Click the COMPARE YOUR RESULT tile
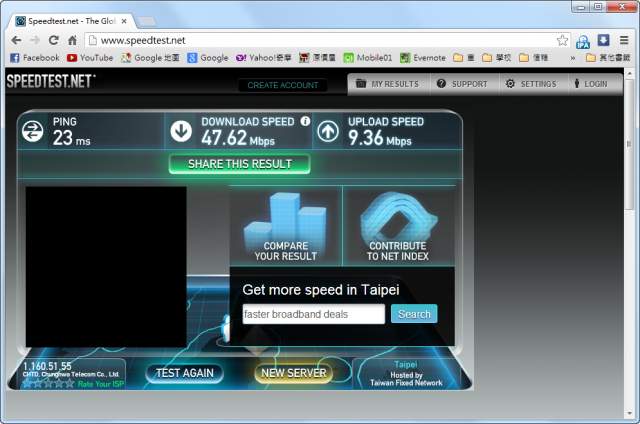This screenshot has height=424, width=640. [x=286, y=226]
